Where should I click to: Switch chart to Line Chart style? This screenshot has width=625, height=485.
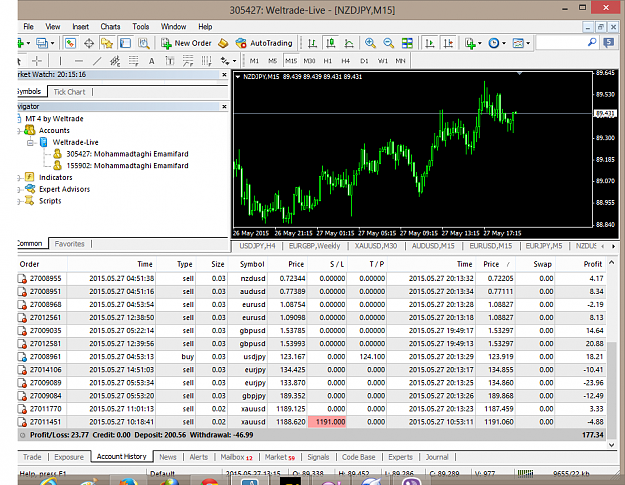click(349, 43)
